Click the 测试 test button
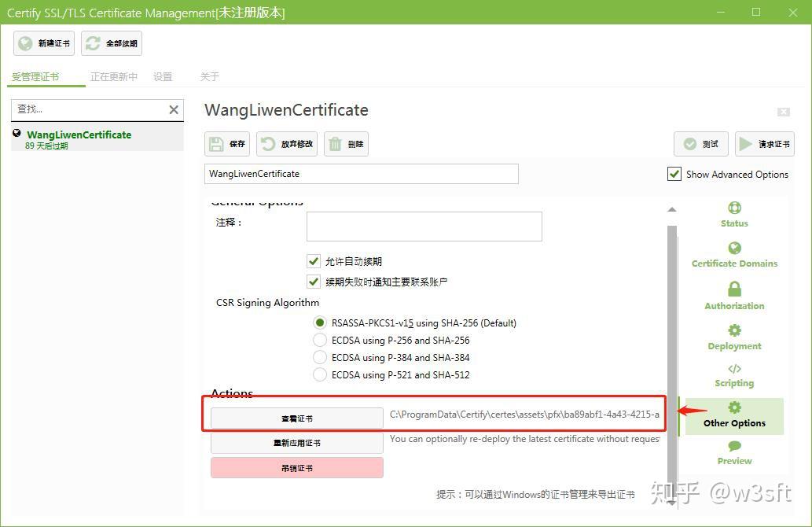Viewport: 812px width, 527px height. [x=700, y=143]
